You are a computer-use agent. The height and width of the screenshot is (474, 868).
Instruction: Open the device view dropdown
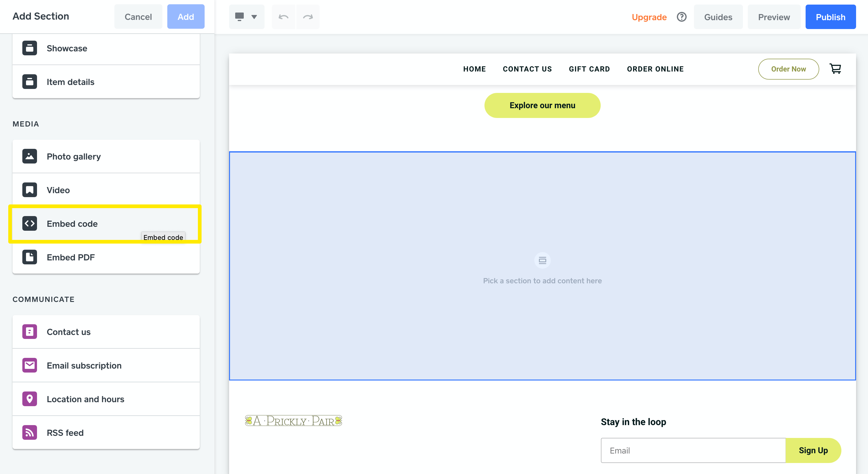point(246,17)
